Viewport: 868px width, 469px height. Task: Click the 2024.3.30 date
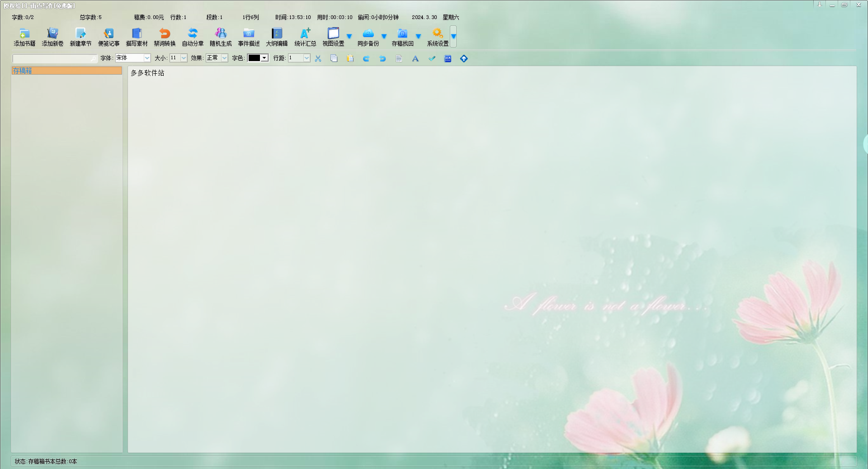click(424, 17)
